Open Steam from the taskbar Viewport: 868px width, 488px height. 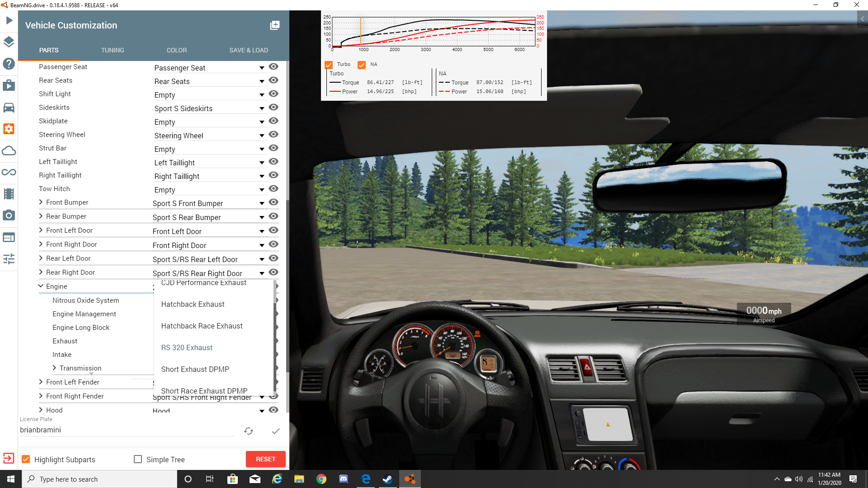(x=388, y=479)
